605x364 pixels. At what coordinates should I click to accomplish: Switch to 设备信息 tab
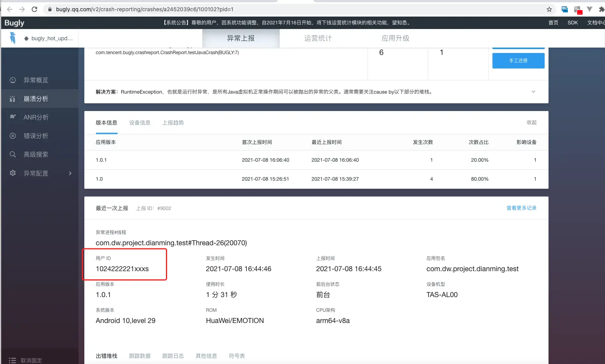coord(140,123)
